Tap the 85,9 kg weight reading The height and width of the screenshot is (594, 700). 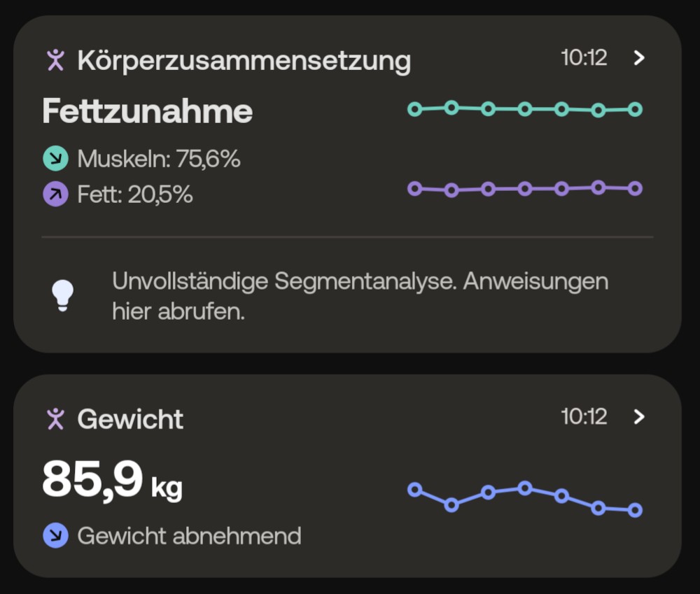(112, 480)
